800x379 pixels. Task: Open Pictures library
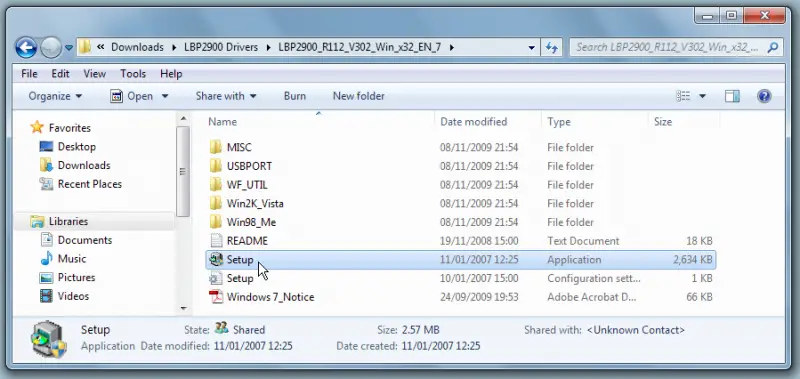coord(67,277)
